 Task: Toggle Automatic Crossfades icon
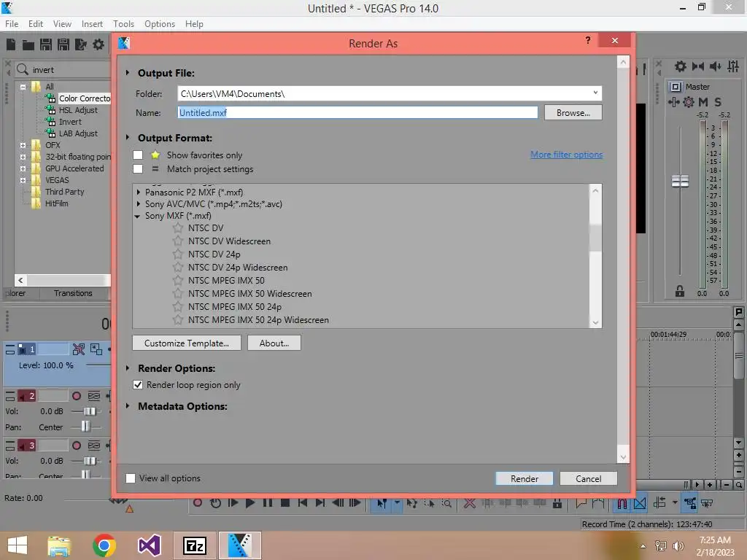[x=640, y=503]
